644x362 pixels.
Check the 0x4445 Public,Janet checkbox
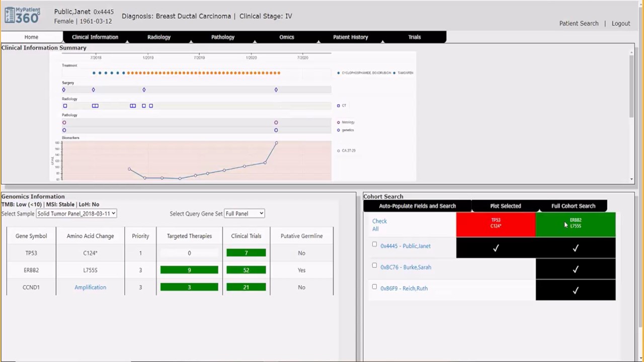(x=374, y=244)
